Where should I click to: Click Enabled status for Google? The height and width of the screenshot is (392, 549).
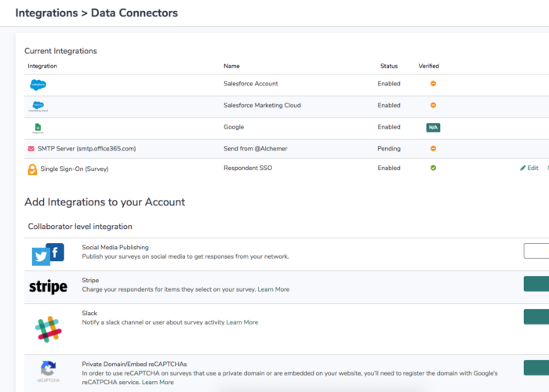click(389, 127)
